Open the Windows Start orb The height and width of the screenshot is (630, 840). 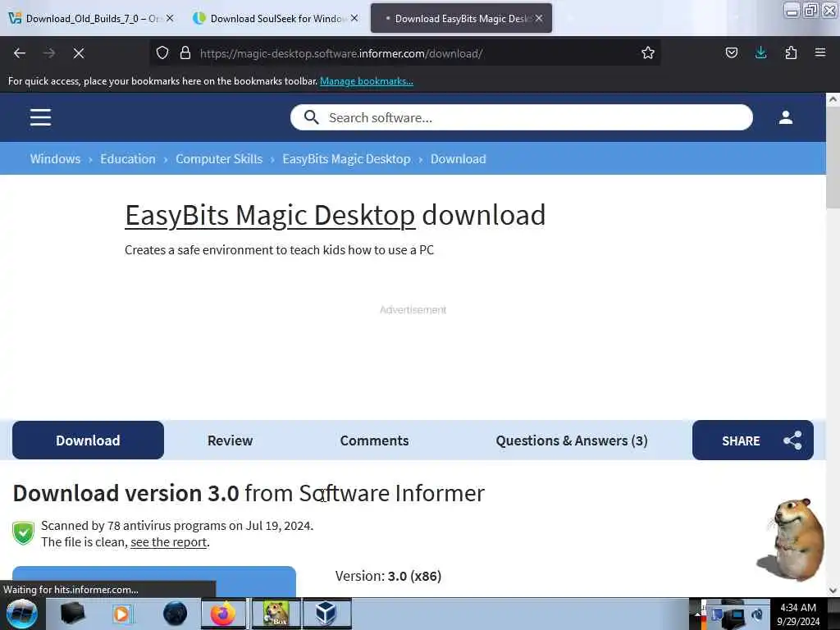pos(21,614)
